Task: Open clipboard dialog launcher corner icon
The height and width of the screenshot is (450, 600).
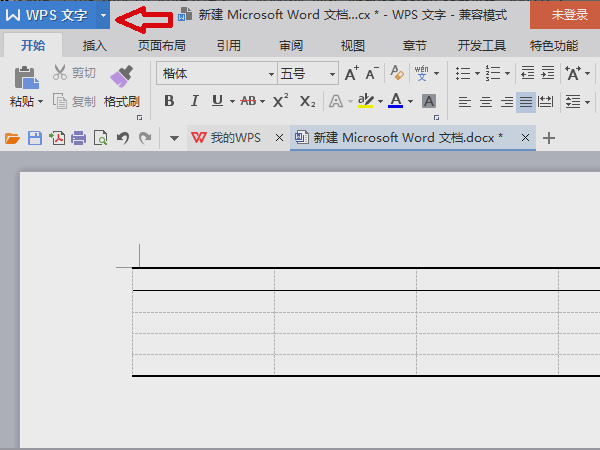Action: point(140,117)
